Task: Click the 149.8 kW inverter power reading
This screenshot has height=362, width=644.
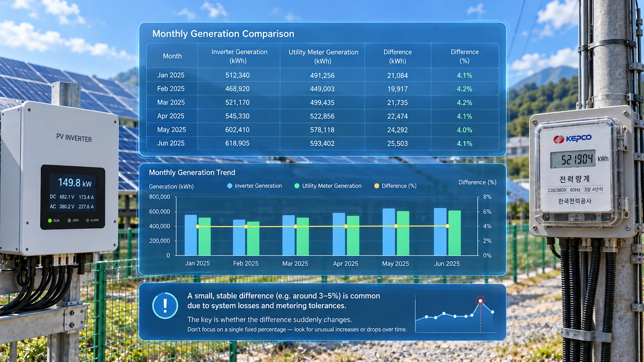Action: coord(75,183)
